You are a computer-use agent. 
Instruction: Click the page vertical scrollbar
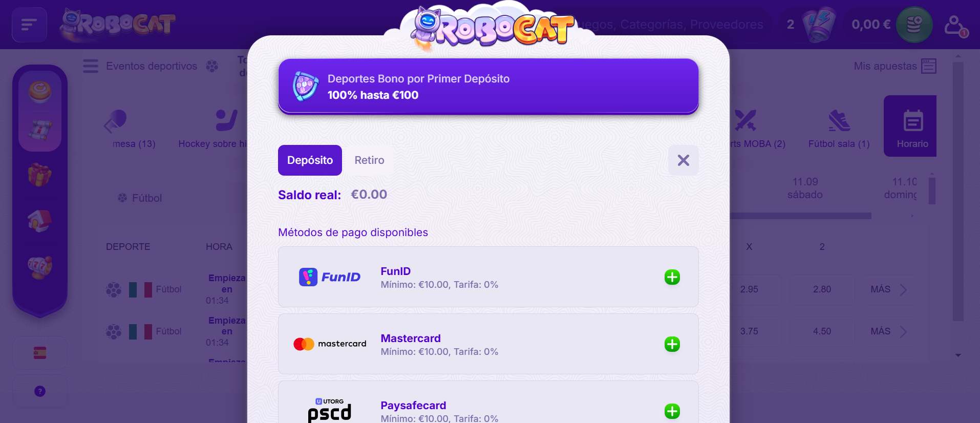(x=958, y=192)
